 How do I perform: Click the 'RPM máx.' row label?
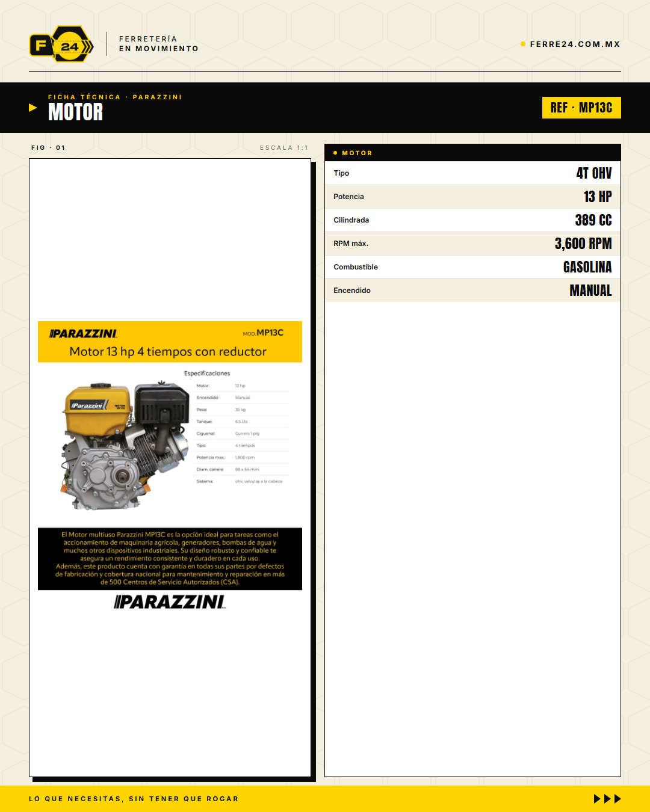click(x=351, y=244)
